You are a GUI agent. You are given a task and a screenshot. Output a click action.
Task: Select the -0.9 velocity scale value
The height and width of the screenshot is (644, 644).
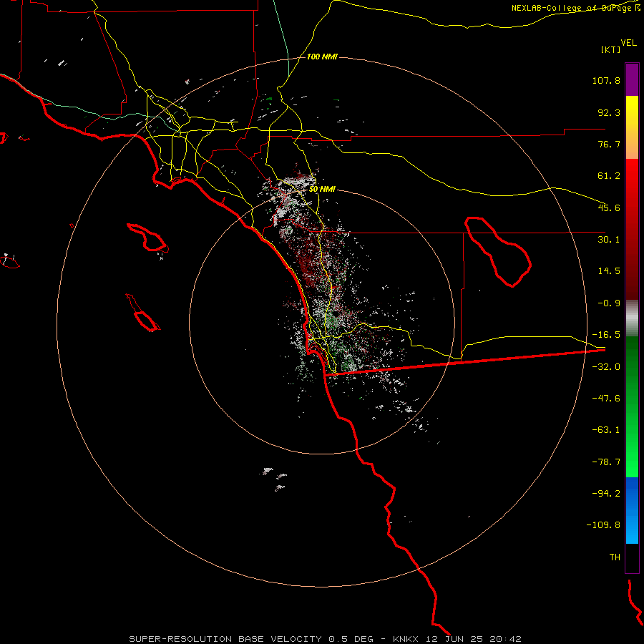(x=609, y=303)
